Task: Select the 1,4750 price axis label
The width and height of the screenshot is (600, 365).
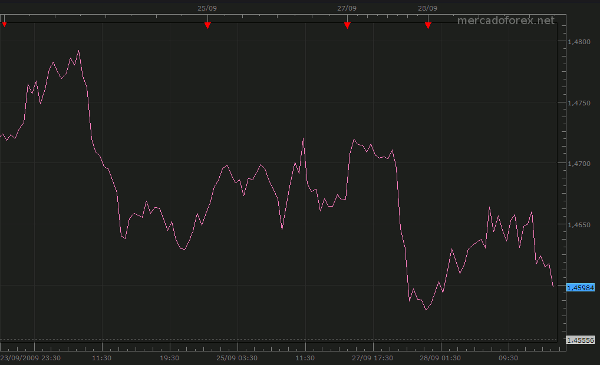Action: pos(579,103)
